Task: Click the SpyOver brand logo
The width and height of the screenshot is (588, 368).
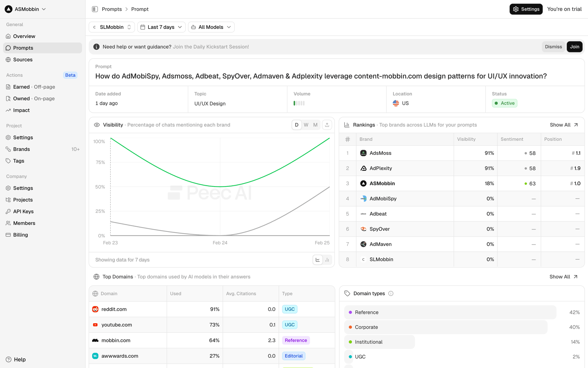Action: [x=364, y=229]
